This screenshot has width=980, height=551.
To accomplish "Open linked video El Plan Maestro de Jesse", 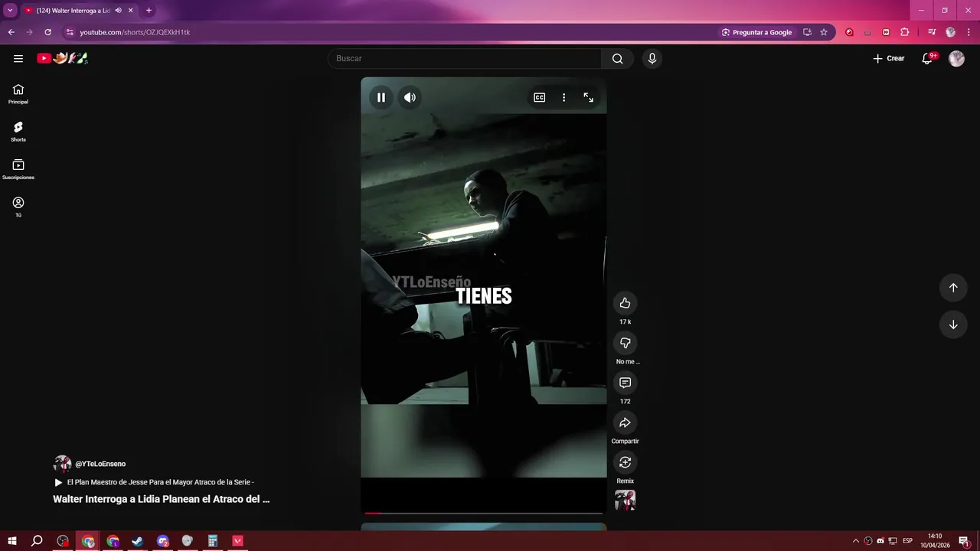I will click(x=155, y=482).
